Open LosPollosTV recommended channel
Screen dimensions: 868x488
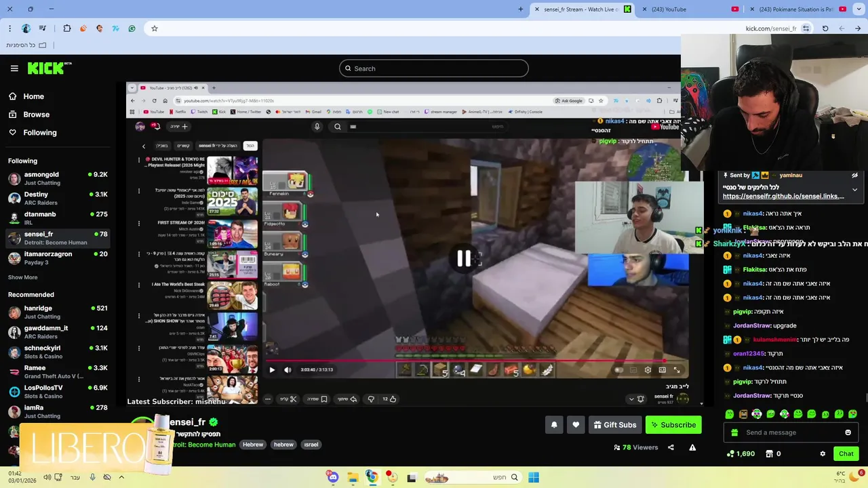pyautogui.click(x=58, y=392)
